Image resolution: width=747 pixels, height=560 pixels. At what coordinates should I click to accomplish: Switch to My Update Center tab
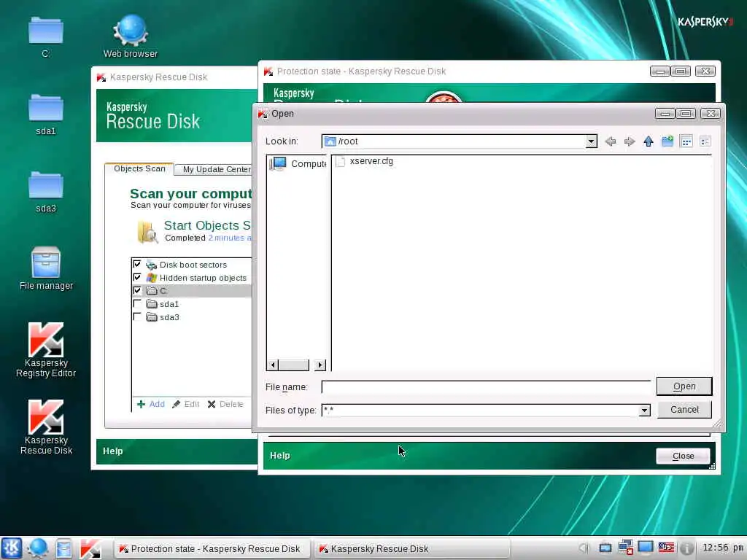tap(216, 169)
